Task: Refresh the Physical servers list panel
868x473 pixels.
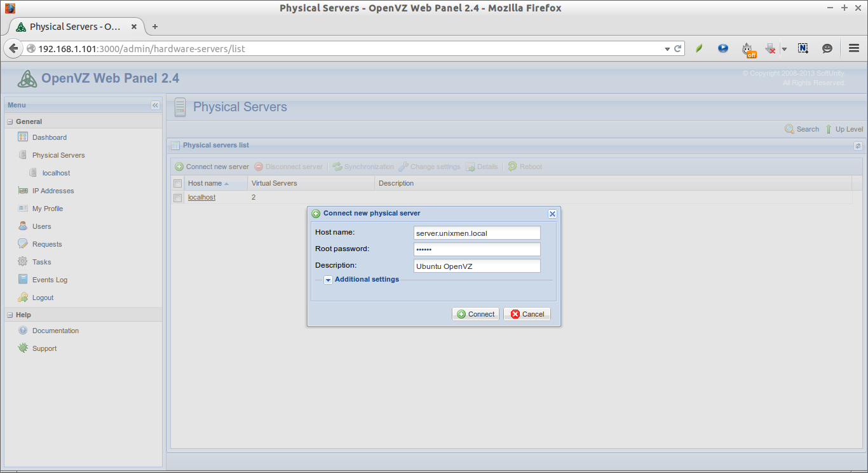Action: tap(857, 146)
